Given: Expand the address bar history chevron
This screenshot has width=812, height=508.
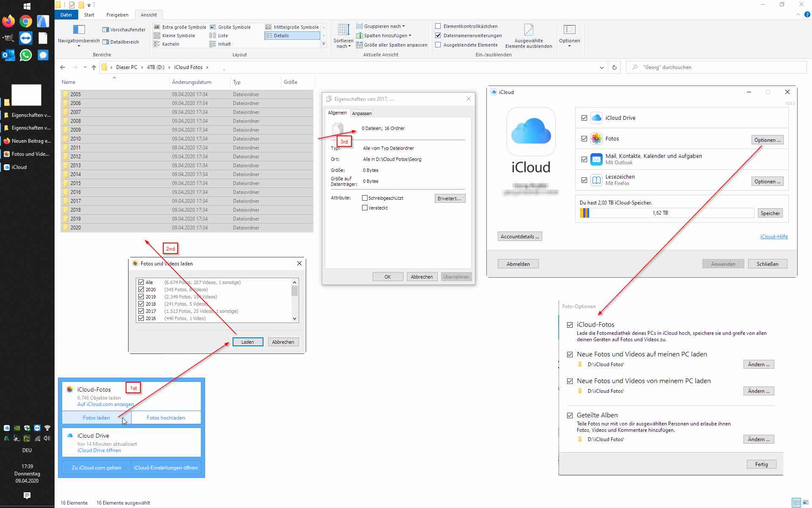Looking at the screenshot, I should (601, 67).
